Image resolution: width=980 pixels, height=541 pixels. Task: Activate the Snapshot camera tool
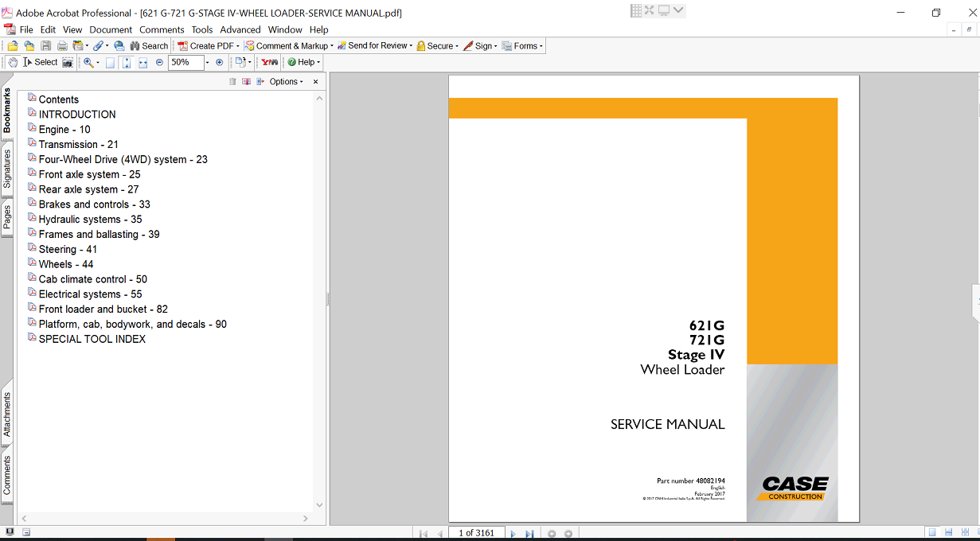tap(68, 62)
